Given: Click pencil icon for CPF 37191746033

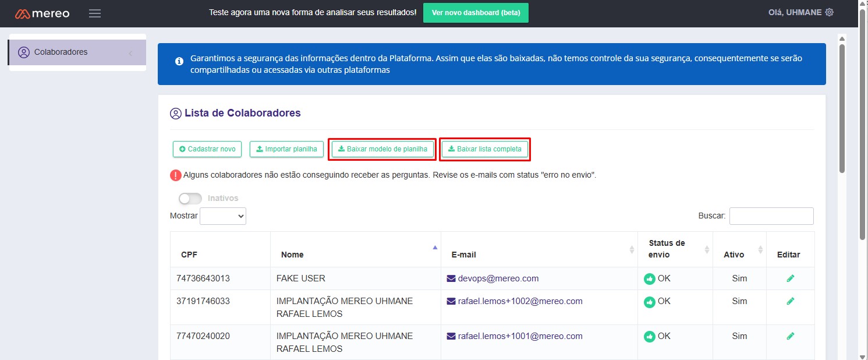Looking at the screenshot, I should [790, 301].
